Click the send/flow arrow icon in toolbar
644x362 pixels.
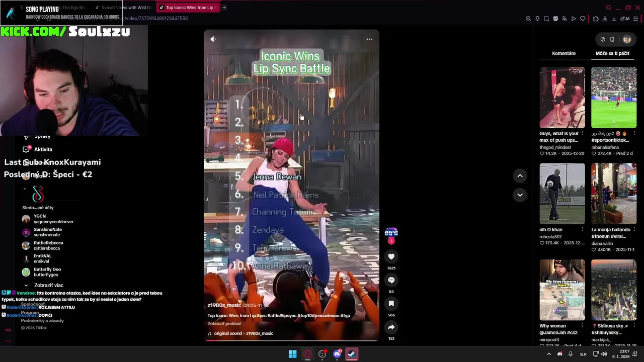(574, 19)
